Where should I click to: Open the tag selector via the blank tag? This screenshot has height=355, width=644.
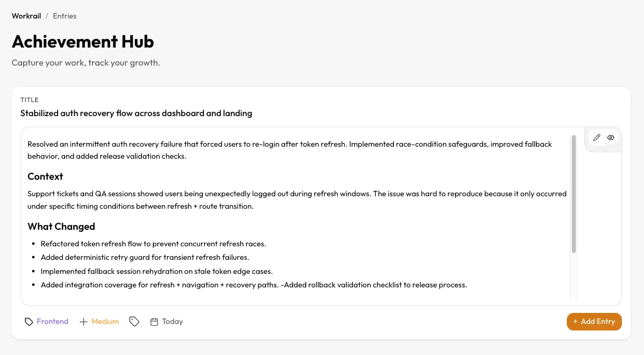click(x=134, y=321)
